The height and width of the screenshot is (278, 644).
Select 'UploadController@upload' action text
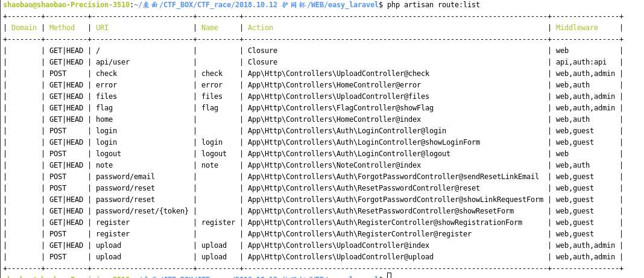385,257
